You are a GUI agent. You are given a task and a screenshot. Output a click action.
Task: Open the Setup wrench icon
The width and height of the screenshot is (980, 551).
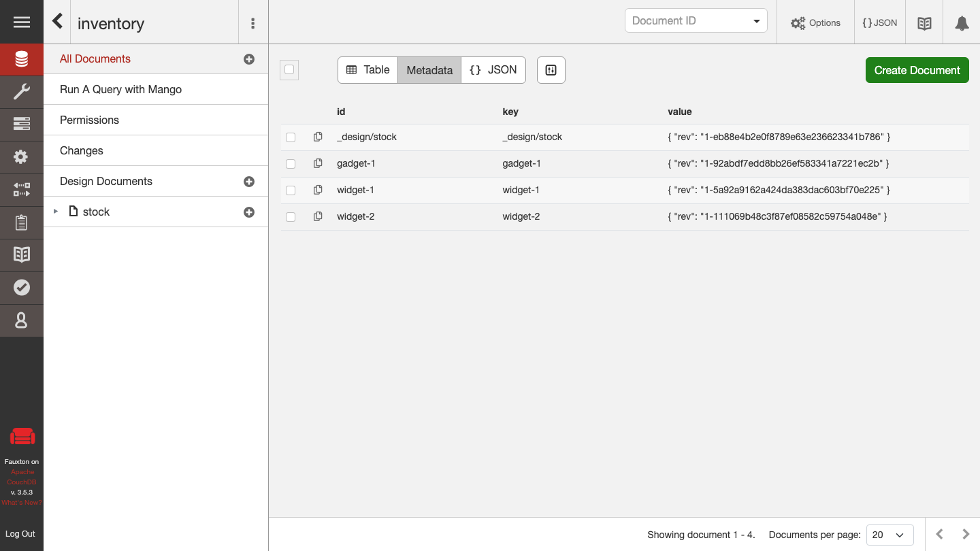tap(22, 92)
